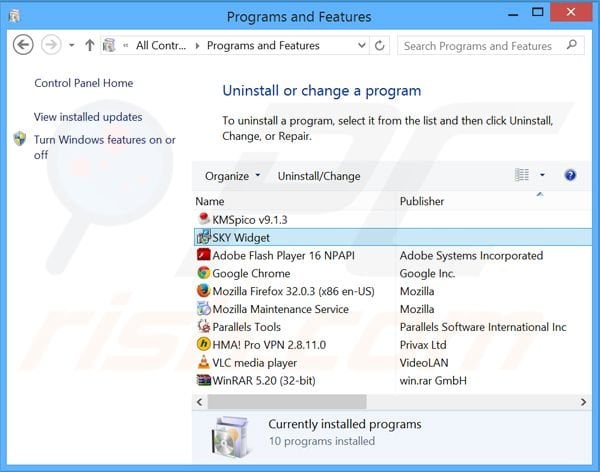This screenshot has height=472, width=600.
Task: Change the list view layout icon
Action: [x=521, y=175]
